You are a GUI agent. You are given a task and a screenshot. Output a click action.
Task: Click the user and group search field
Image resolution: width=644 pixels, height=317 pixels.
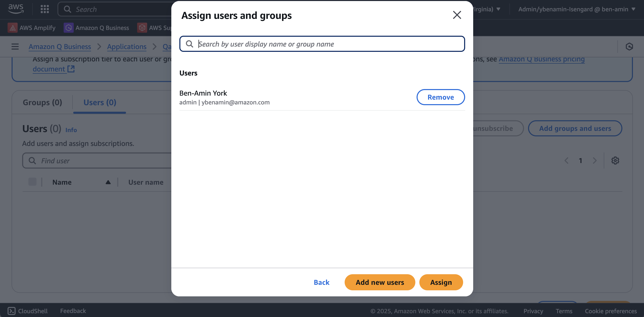322,44
